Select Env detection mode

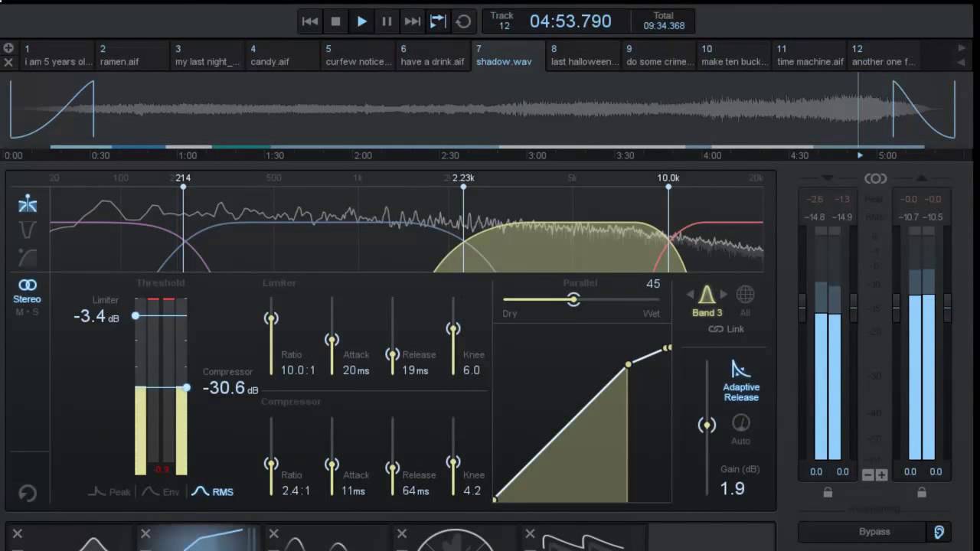162,491
